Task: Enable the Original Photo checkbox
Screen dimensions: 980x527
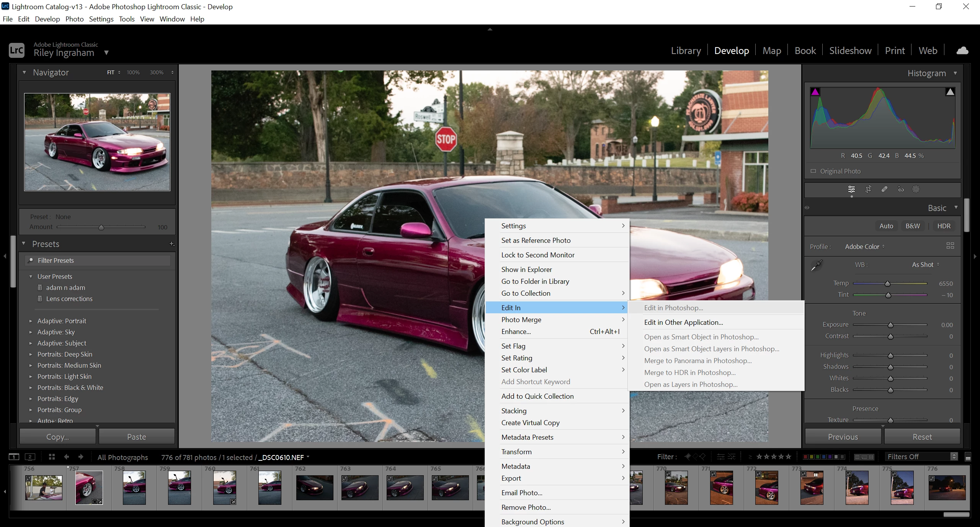Action: (813, 171)
